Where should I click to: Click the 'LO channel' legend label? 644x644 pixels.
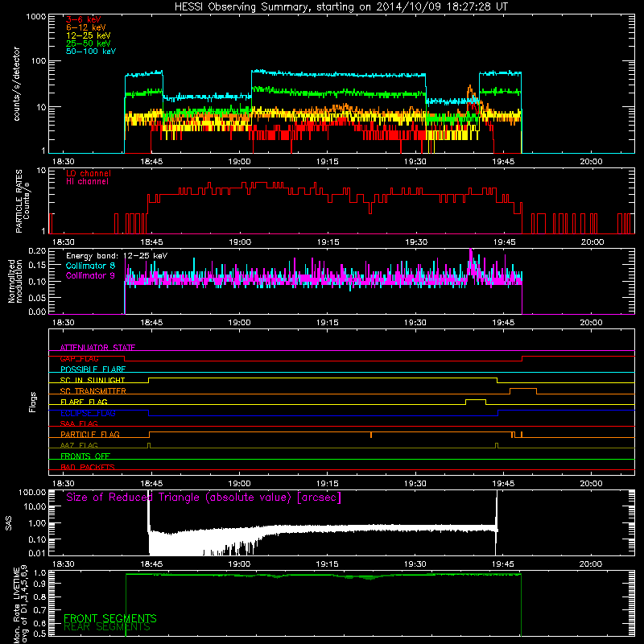tap(89, 173)
